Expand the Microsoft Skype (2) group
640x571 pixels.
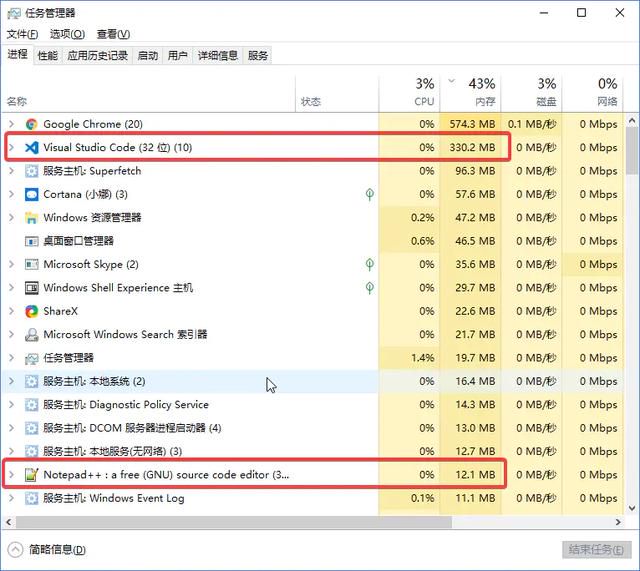pos(11,264)
